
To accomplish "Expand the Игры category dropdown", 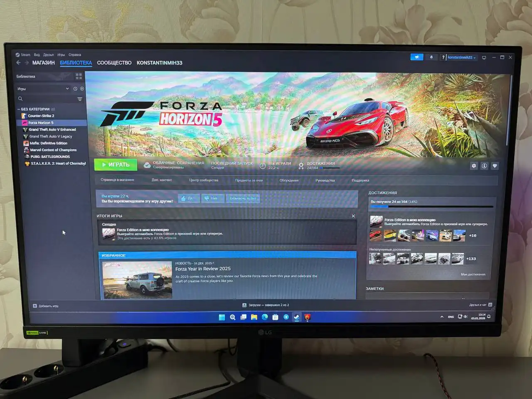I will [67, 88].
